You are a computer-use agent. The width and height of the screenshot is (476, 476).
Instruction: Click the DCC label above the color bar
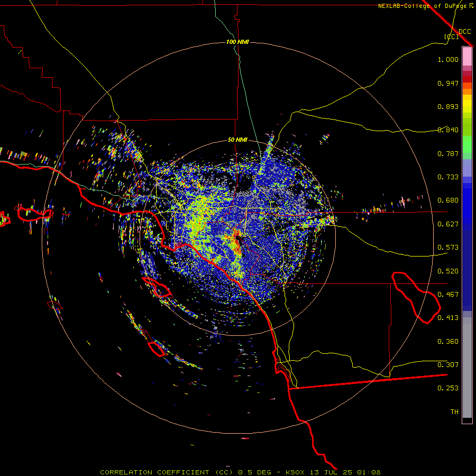[x=464, y=32]
